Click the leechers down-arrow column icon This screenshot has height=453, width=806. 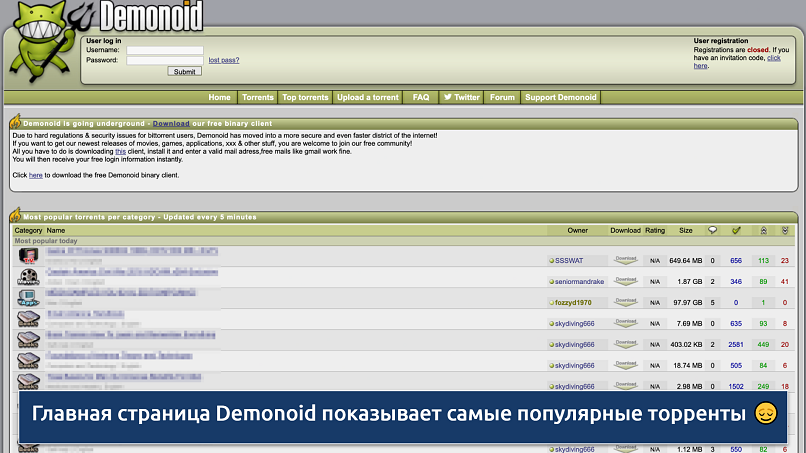point(786,230)
